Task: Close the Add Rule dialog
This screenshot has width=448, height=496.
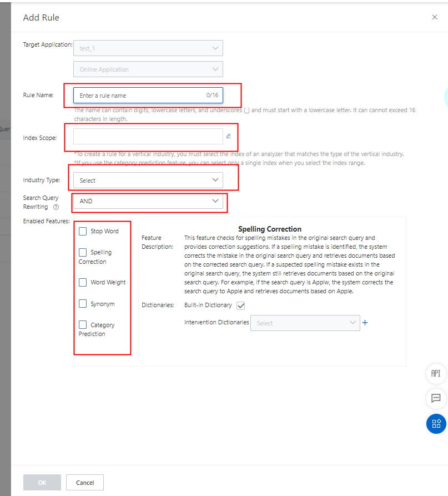Action: 435,17
